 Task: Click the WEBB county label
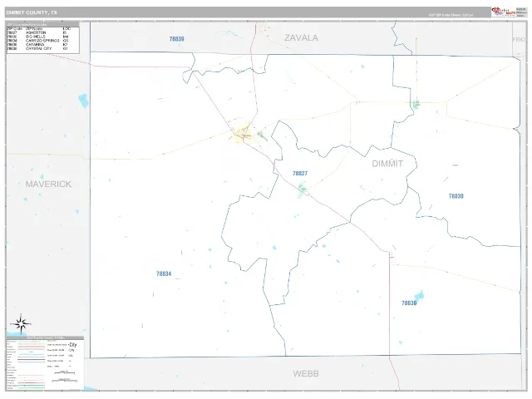point(306,373)
